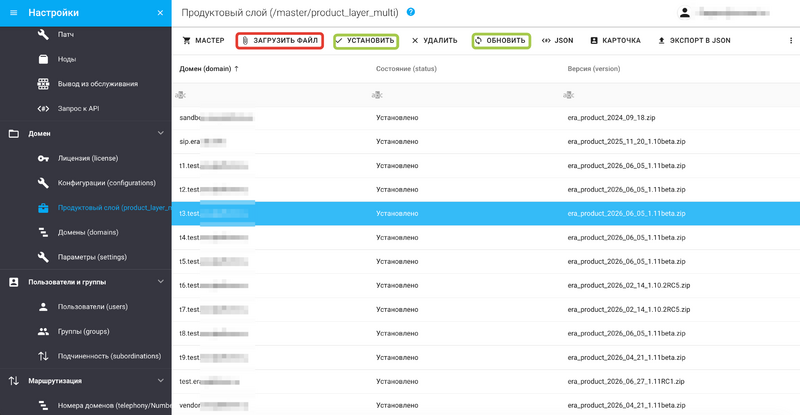This screenshot has width=800, height=415.
Task: Go to Домены (domains) sidebar item
Action: [86, 232]
